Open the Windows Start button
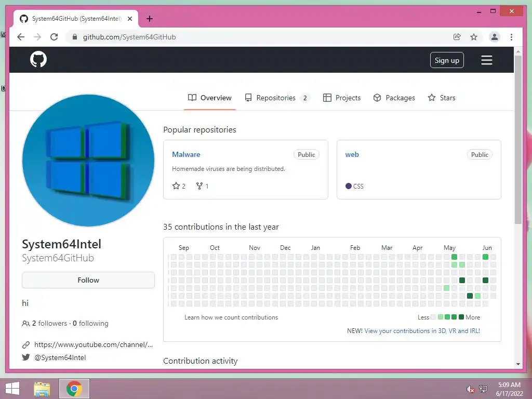The width and height of the screenshot is (532, 399). pos(12,389)
